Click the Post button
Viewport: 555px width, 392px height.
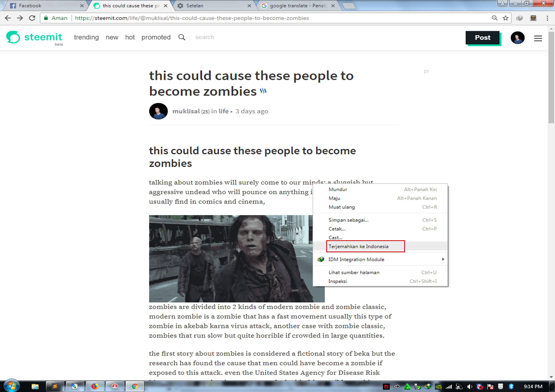483,38
